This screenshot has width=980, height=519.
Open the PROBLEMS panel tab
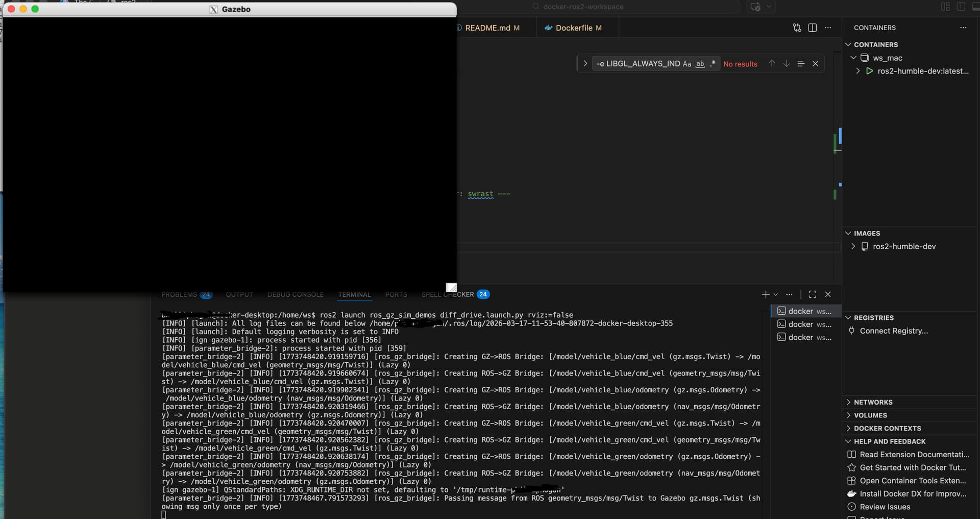pos(179,294)
